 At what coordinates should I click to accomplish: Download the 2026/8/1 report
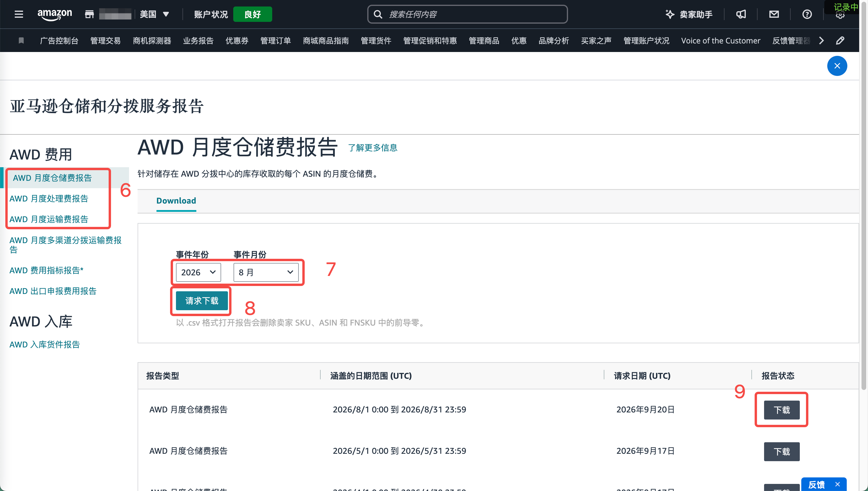click(782, 410)
